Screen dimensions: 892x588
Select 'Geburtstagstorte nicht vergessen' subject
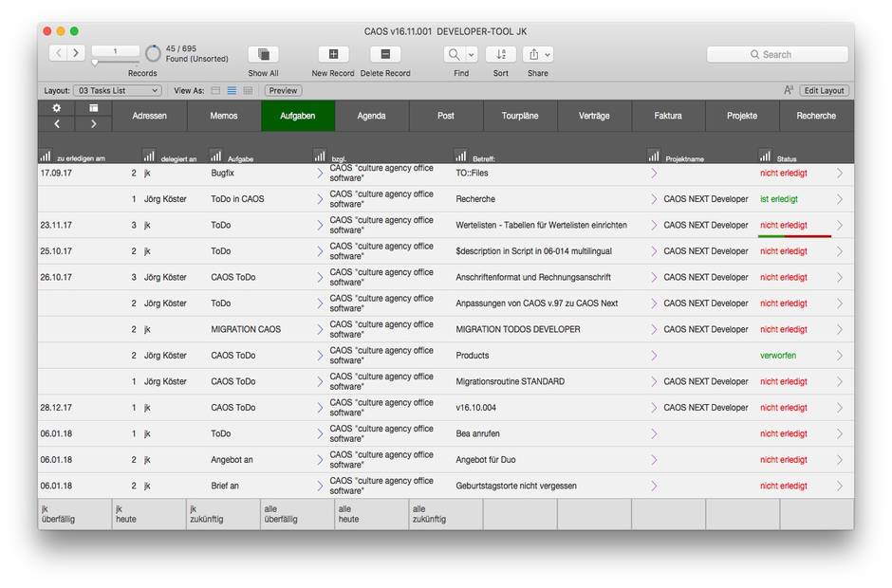coord(516,486)
